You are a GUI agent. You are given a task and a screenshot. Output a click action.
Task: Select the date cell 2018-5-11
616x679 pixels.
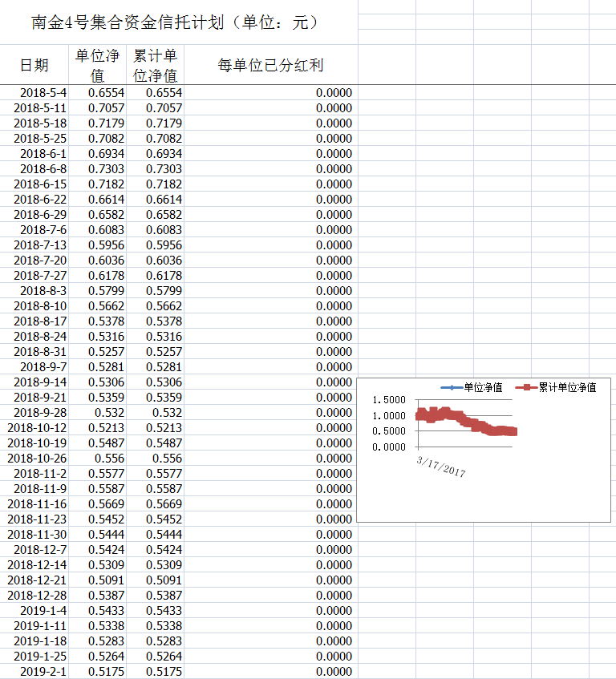34,108
